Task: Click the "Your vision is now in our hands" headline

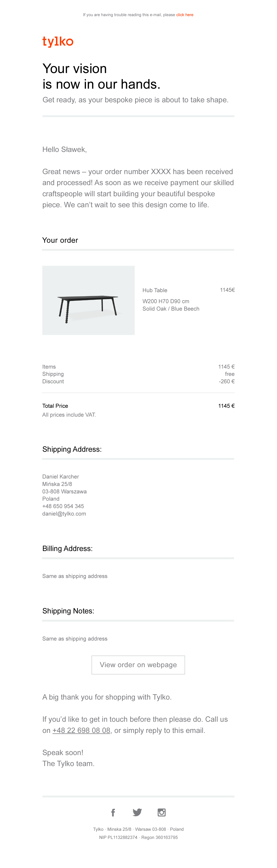Action: point(101,76)
